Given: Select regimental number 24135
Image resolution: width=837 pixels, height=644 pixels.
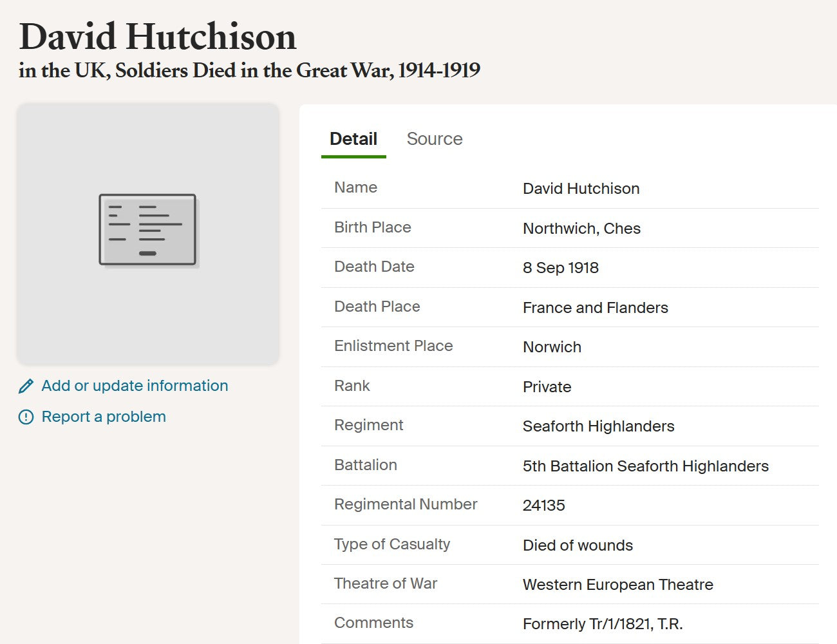Looking at the screenshot, I should point(543,506).
